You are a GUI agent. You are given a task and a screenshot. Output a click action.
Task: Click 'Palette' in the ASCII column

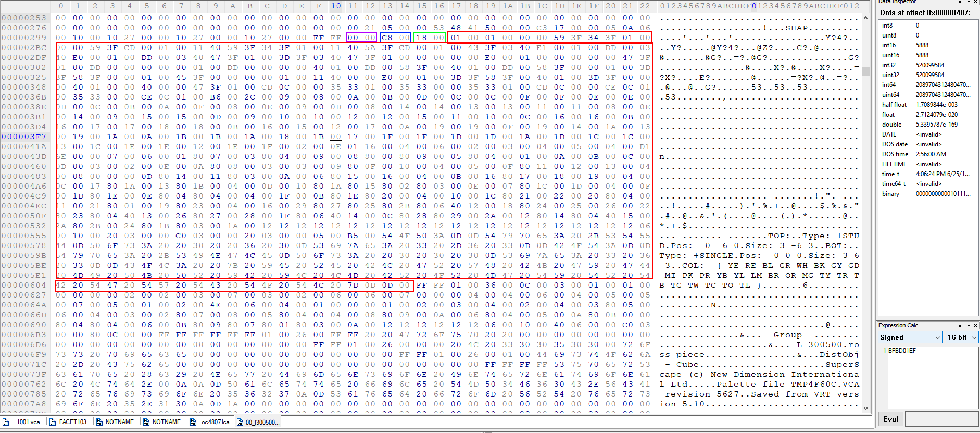pos(736,384)
